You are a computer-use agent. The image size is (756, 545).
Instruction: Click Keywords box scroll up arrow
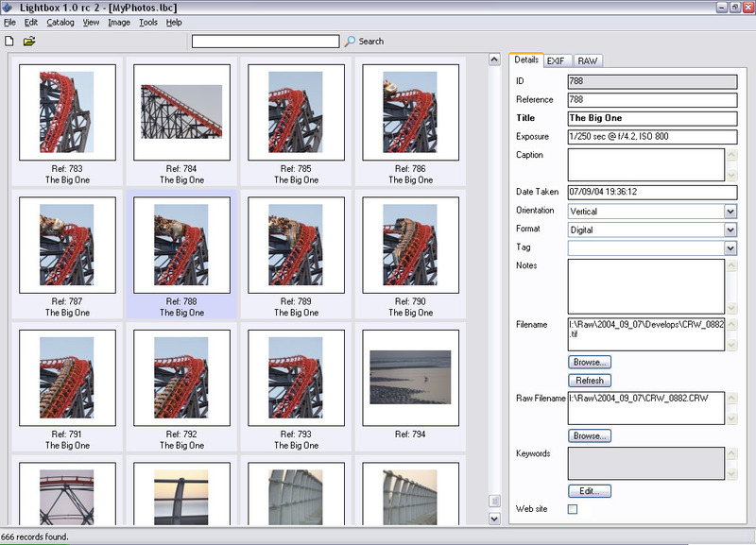(x=731, y=453)
